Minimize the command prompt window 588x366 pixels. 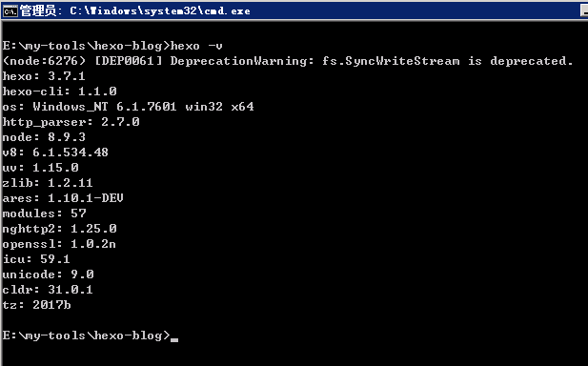[x=584, y=10]
